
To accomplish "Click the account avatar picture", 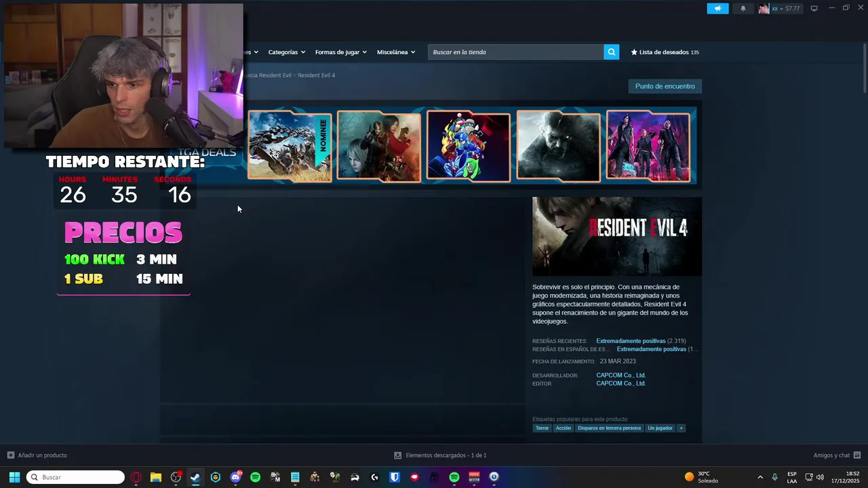I will tap(764, 8).
